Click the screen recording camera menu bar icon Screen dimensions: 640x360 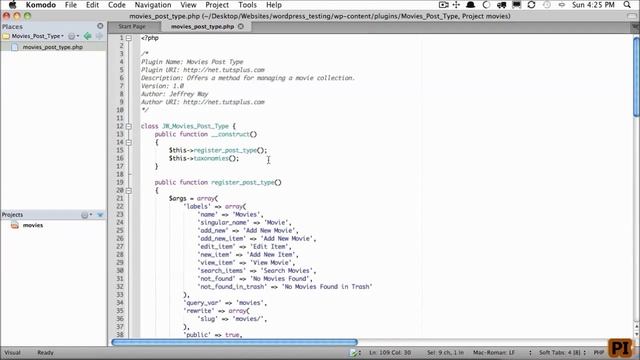click(443, 5)
